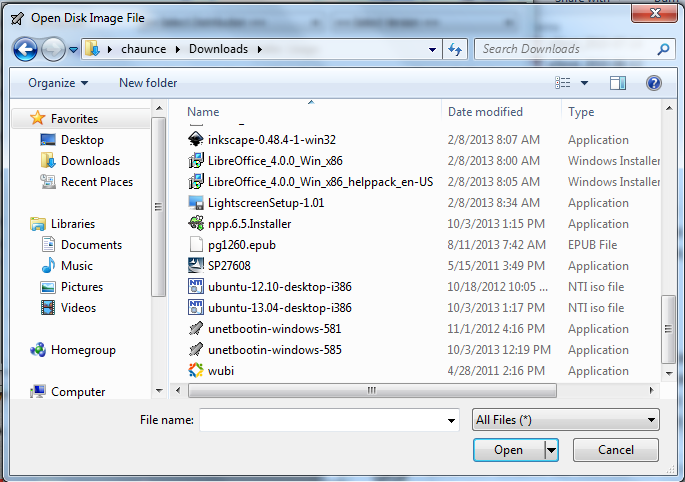Open the File name history dropdown
Screen dimensions: 685x482
coord(451,420)
